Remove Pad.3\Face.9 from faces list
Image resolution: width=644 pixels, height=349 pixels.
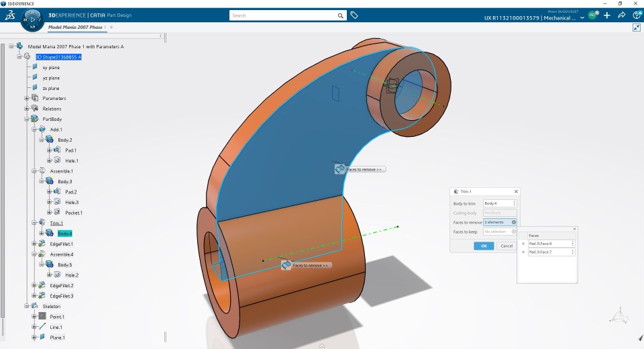[523, 244]
